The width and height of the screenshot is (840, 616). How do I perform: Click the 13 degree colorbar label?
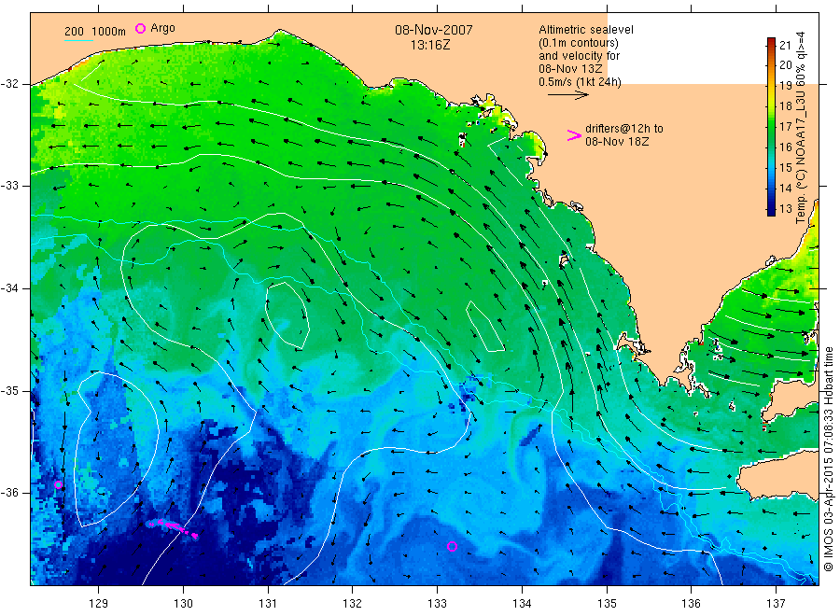(x=785, y=209)
